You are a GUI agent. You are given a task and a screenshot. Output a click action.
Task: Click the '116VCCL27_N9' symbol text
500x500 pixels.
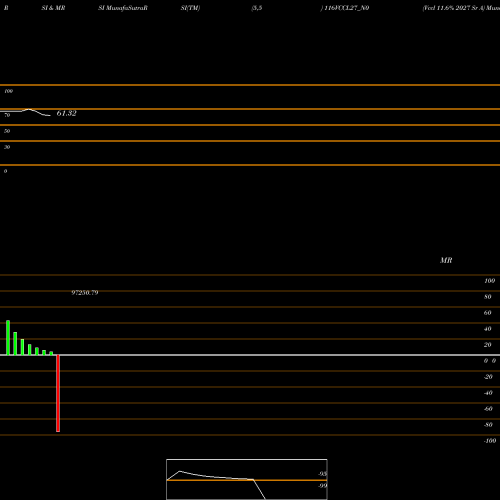pos(347,8)
